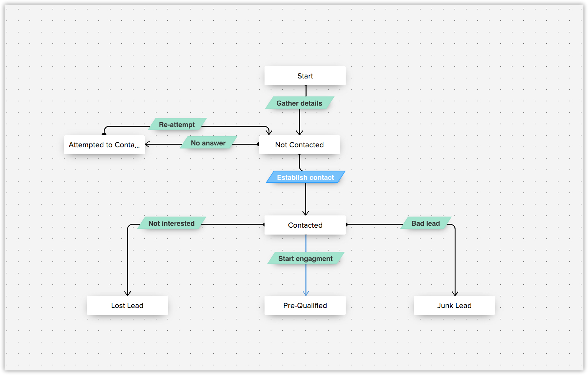
Task: Click the blue arrowhead above Pre-Qualified
Action: click(x=306, y=293)
